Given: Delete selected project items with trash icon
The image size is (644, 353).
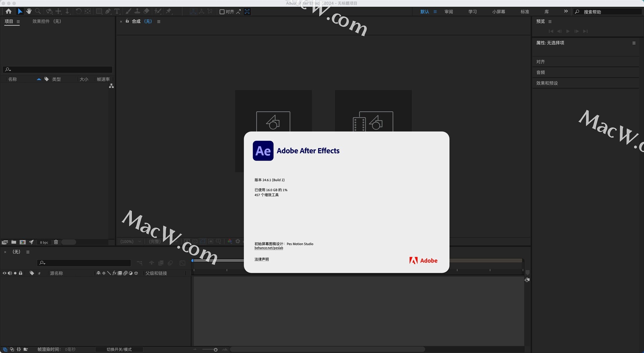Looking at the screenshot, I should pyautogui.click(x=56, y=242).
